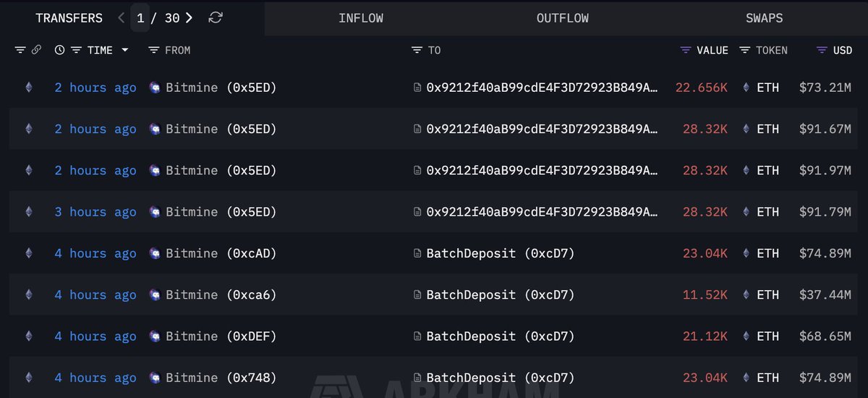Open BatchDeposit (0xcD7) in Bitmine (0xcAD) row
This screenshot has width=868, height=398.
click(501, 253)
